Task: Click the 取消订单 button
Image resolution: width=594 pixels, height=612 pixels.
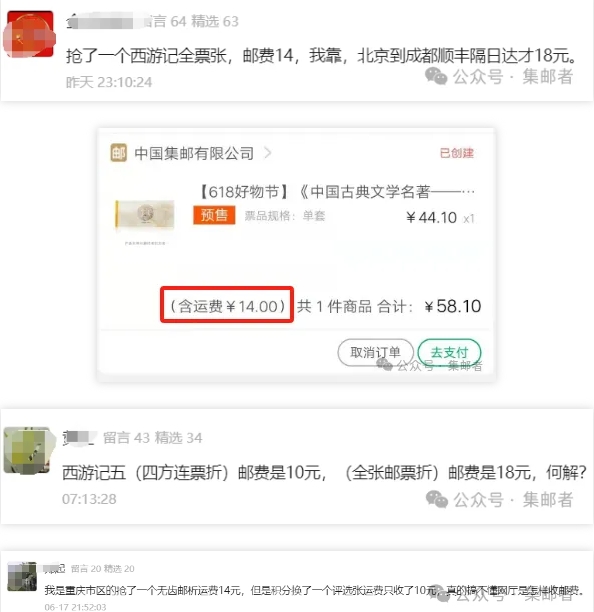Action: pyautogui.click(x=375, y=352)
